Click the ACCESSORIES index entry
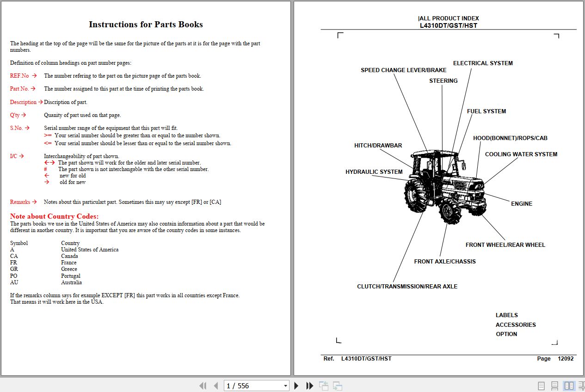This screenshot has width=585, height=392. [x=516, y=325]
